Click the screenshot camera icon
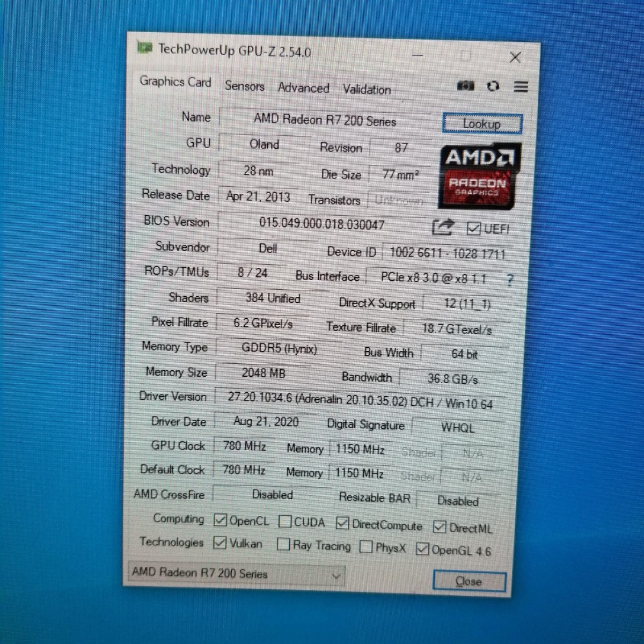 pyautogui.click(x=465, y=86)
